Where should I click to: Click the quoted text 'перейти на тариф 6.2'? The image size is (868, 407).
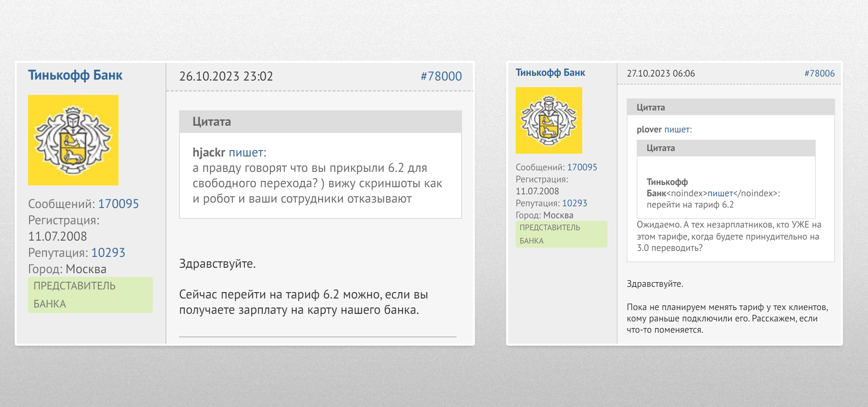(690, 204)
